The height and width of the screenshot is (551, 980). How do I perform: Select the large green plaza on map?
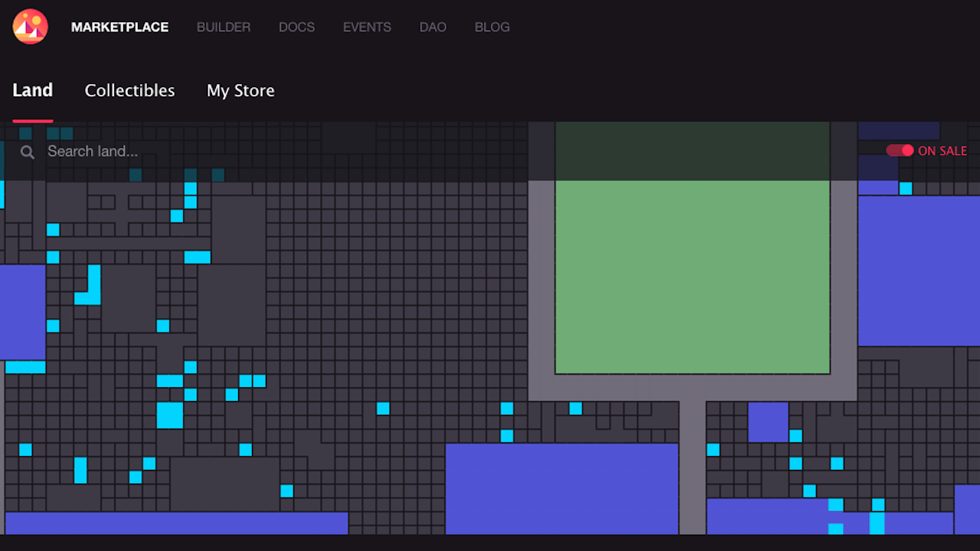point(692,275)
